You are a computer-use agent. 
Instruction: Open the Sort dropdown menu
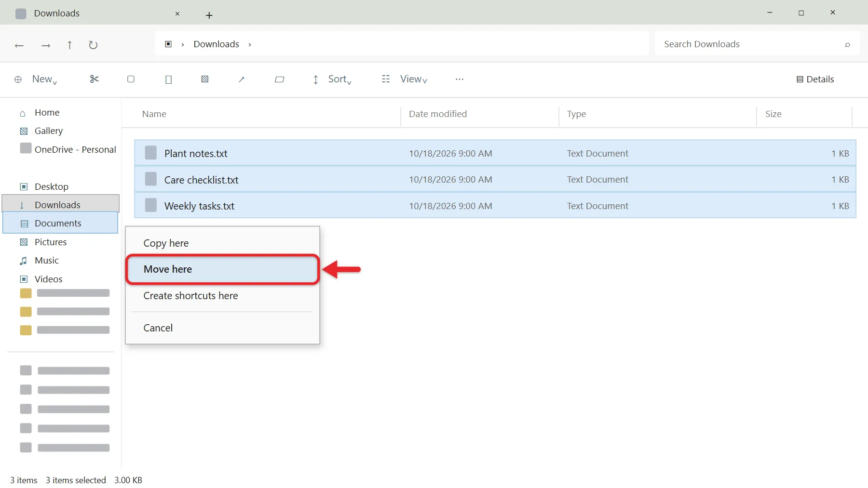(332, 79)
